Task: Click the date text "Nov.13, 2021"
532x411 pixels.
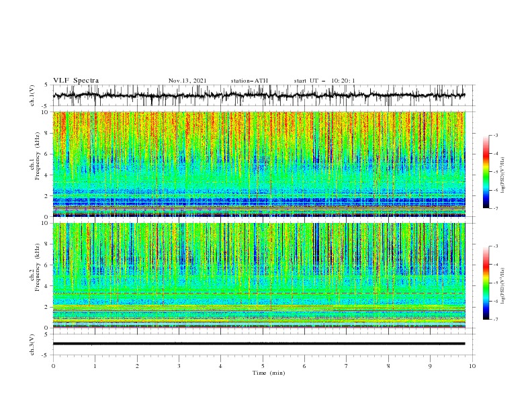Action: click(x=187, y=81)
